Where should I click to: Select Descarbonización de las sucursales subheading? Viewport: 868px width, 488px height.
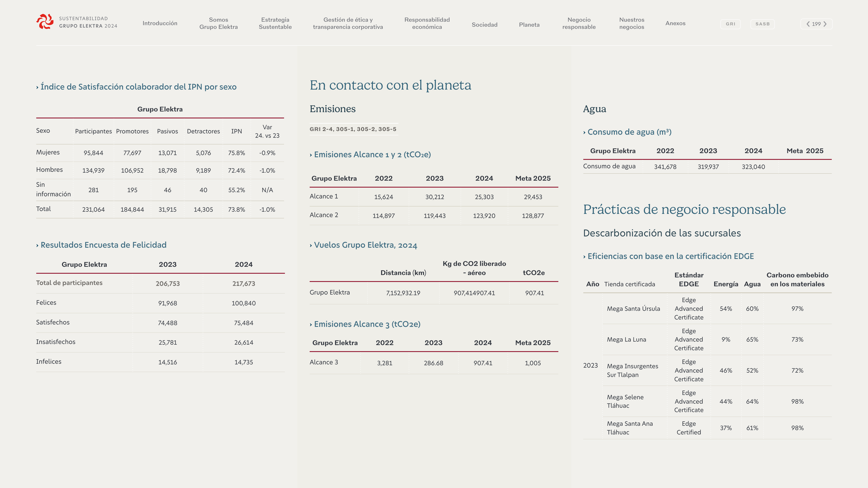tap(662, 233)
